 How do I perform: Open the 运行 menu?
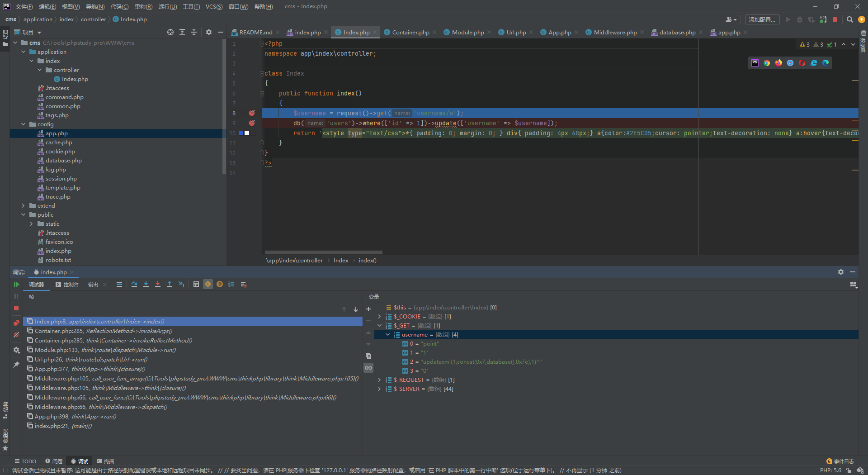[x=167, y=6]
